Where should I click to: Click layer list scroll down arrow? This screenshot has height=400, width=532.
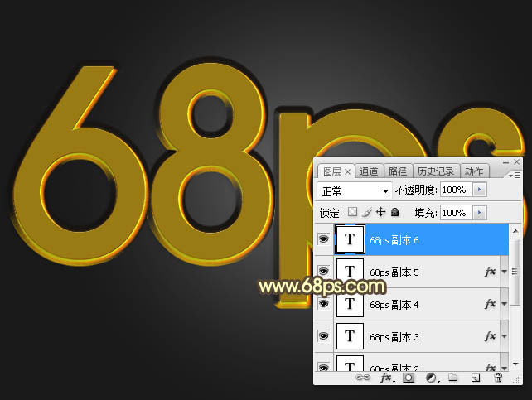click(515, 364)
